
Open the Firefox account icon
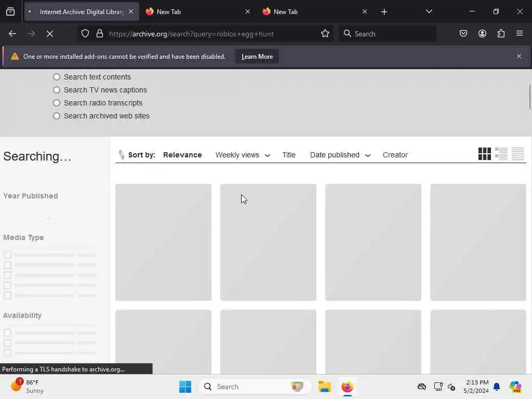tap(482, 34)
